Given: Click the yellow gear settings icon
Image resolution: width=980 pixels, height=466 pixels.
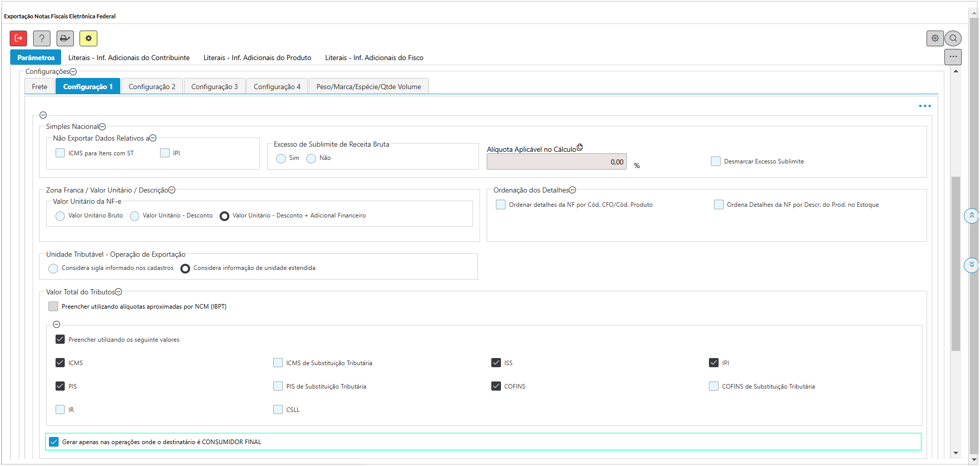Looking at the screenshot, I should point(88,38).
